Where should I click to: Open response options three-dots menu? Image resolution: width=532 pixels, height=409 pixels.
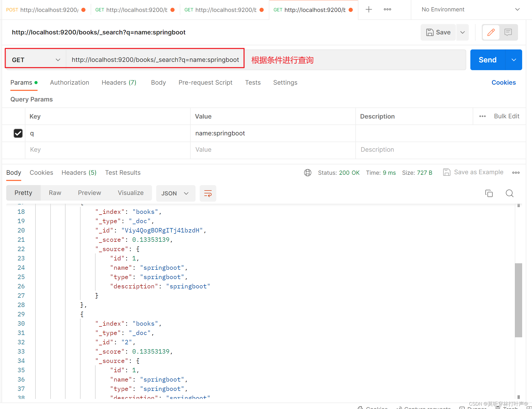click(x=516, y=173)
